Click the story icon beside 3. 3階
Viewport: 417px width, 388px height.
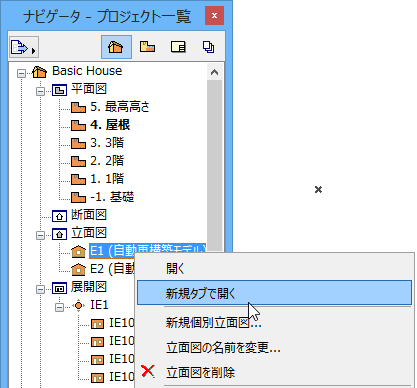point(78,143)
